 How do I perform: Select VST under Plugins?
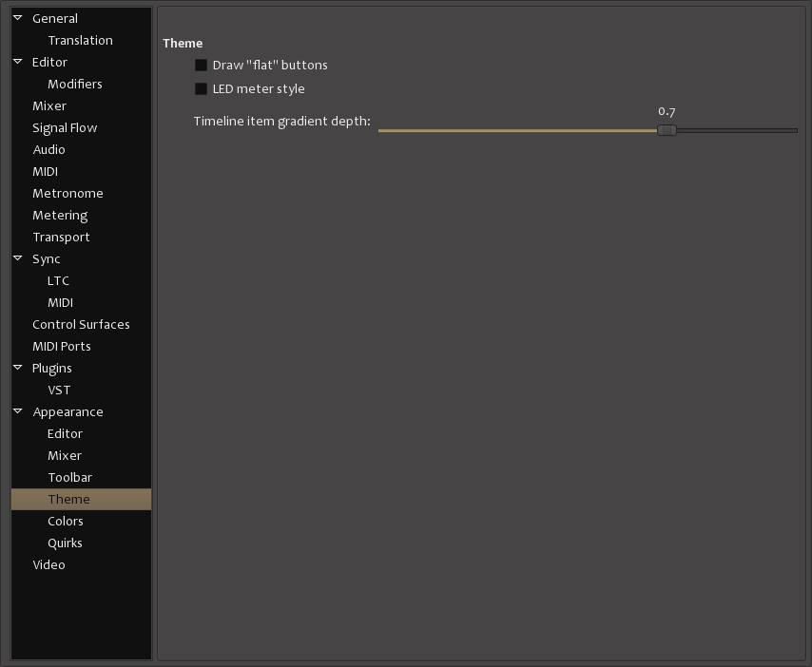[x=59, y=390]
